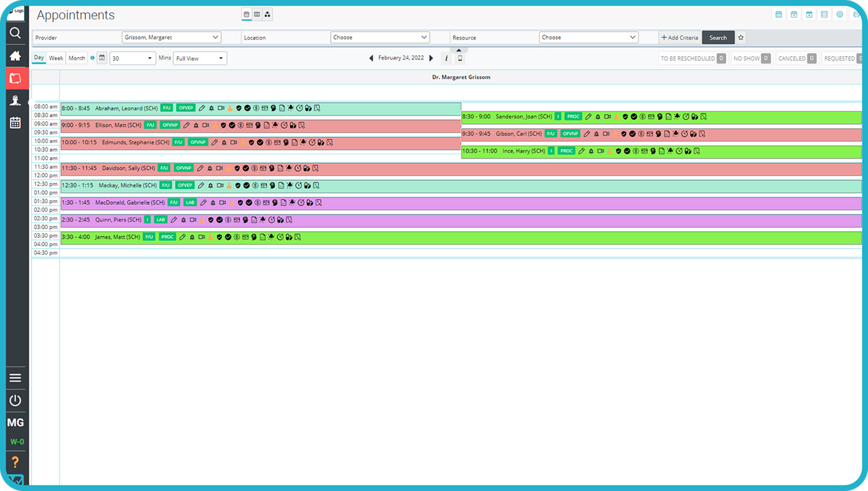Click the power logout icon in sidebar
Image resolution: width=868 pixels, height=491 pixels.
(15, 401)
